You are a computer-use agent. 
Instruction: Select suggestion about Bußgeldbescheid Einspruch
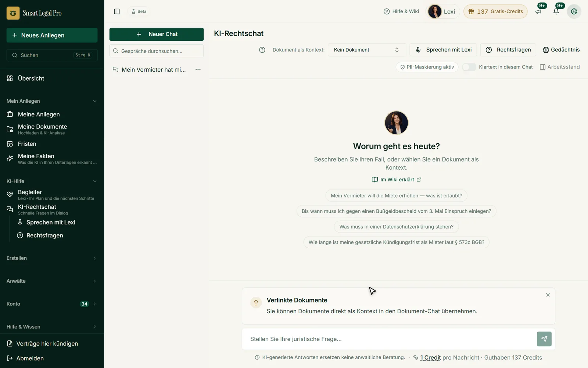click(397, 211)
